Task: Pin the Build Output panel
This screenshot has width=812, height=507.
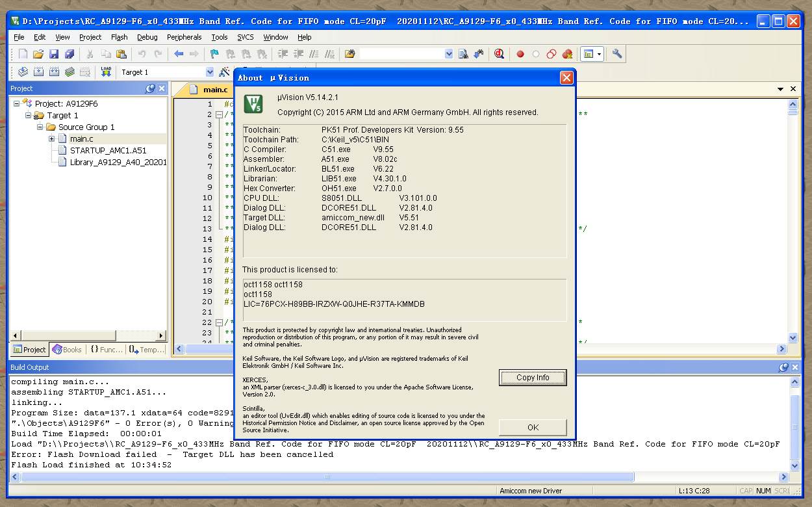Action: point(783,367)
